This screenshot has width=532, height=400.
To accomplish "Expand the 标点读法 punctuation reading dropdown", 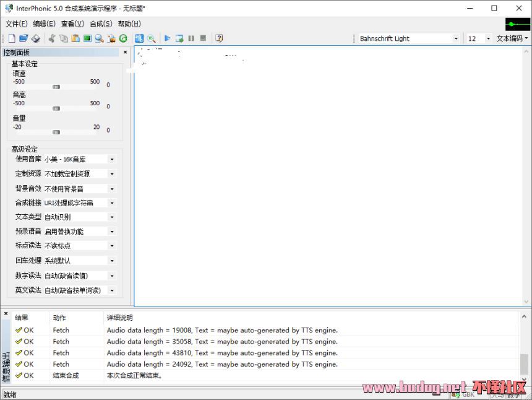I will click(112, 246).
